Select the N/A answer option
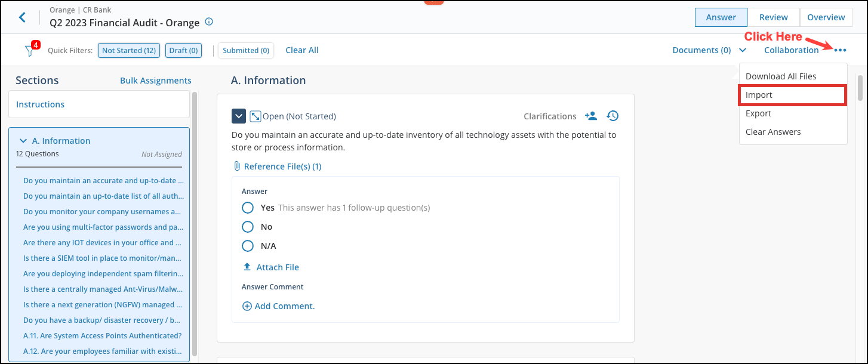This screenshot has width=868, height=364. point(248,245)
